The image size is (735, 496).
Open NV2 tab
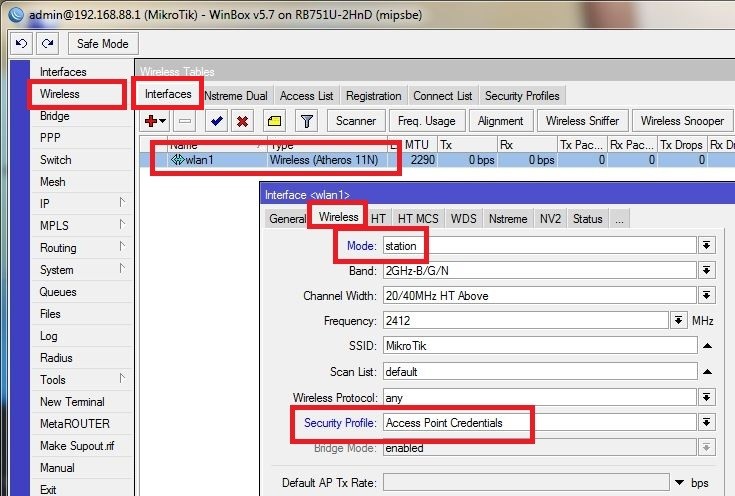tap(550, 219)
